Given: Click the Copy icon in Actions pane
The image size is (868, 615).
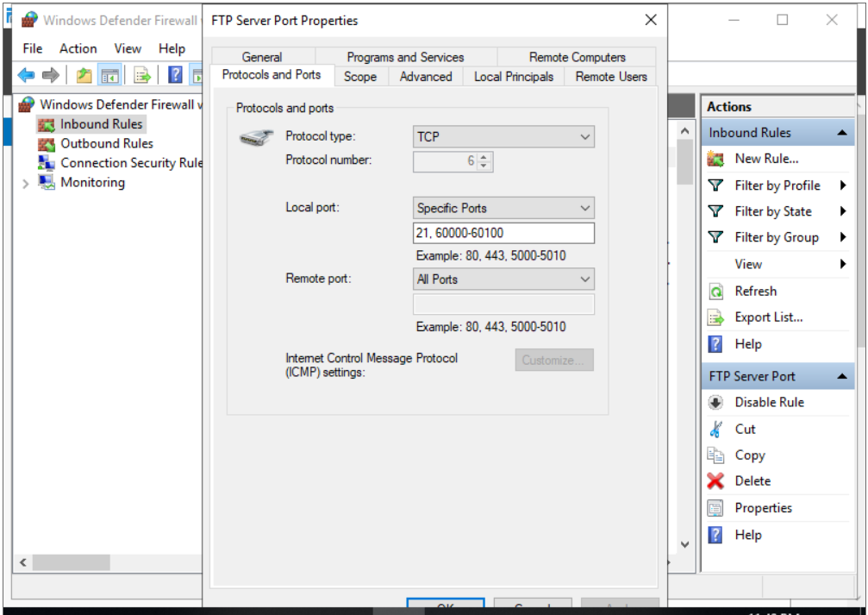Looking at the screenshot, I should click(x=715, y=455).
